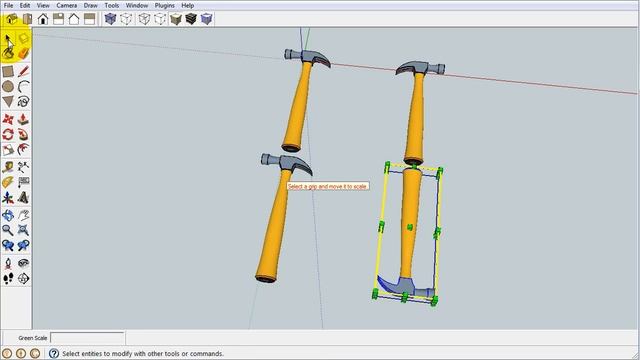Switch to Left view
This screenshot has height=360, width=640.
click(89, 19)
